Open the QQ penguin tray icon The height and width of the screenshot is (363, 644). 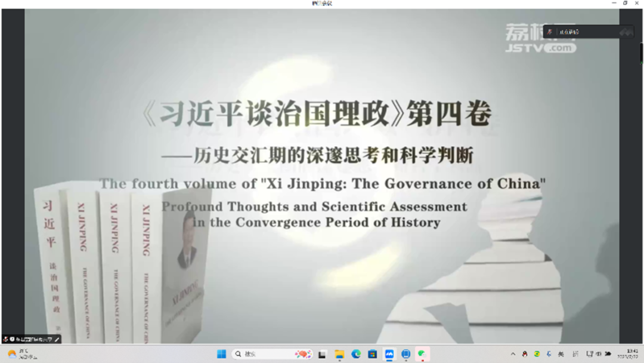point(525,354)
